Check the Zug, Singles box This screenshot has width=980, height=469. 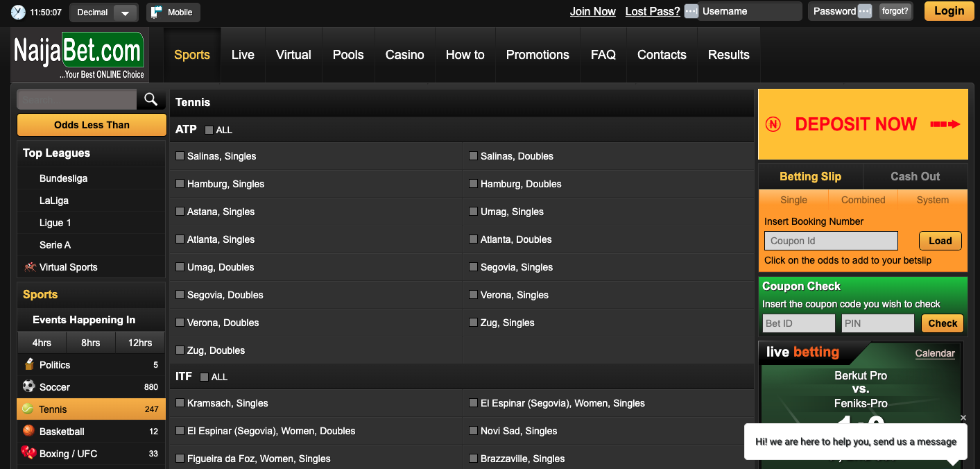pyautogui.click(x=474, y=322)
